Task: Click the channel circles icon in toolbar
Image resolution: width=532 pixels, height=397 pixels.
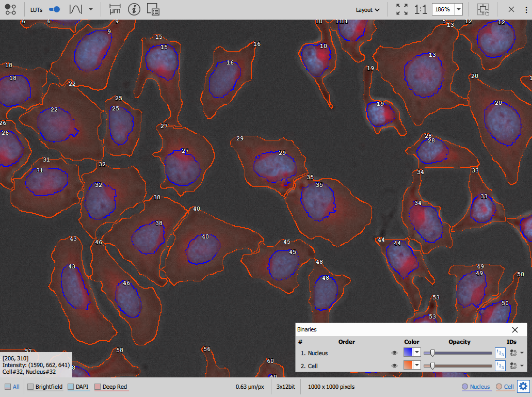Action: pyautogui.click(x=11, y=9)
